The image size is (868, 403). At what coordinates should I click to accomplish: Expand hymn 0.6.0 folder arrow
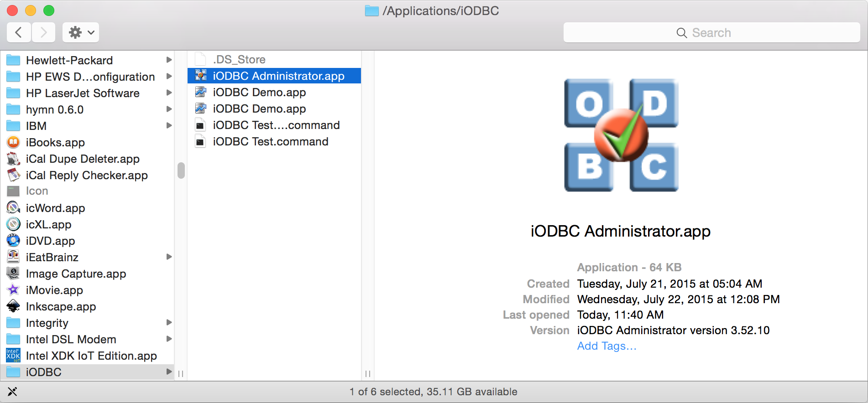click(169, 109)
